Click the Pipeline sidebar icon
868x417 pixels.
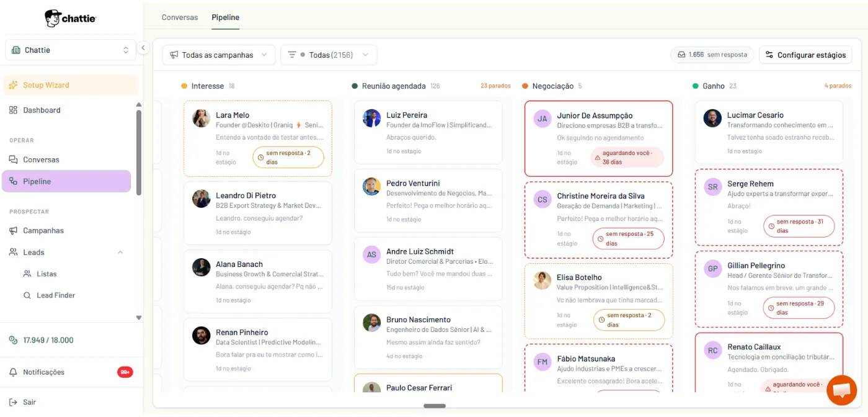(14, 181)
